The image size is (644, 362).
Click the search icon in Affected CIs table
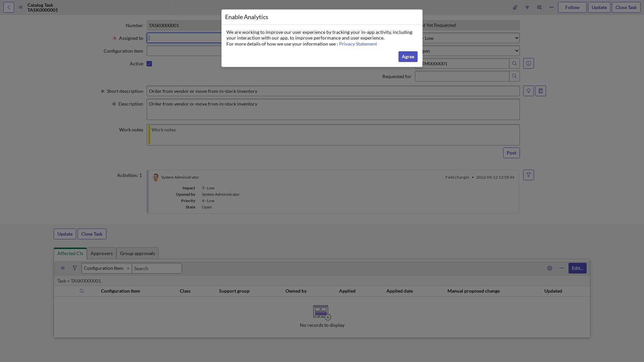(x=82, y=291)
